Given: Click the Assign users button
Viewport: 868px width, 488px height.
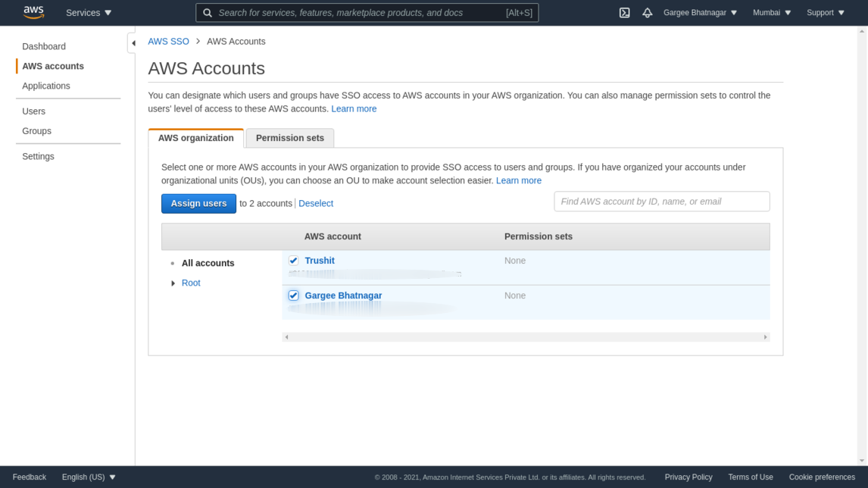Looking at the screenshot, I should [198, 203].
